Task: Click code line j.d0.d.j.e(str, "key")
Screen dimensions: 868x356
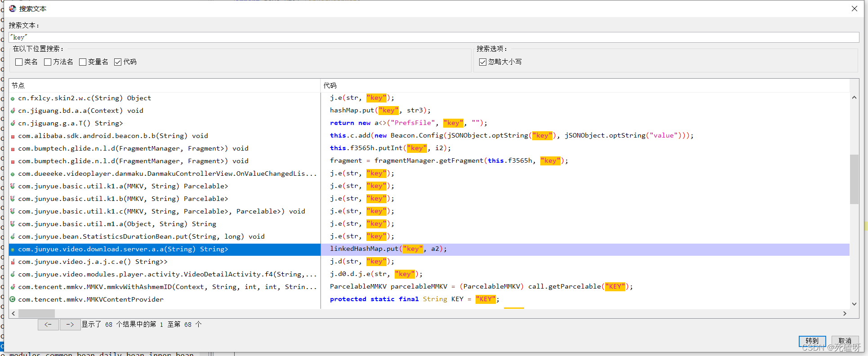Action: (x=376, y=274)
